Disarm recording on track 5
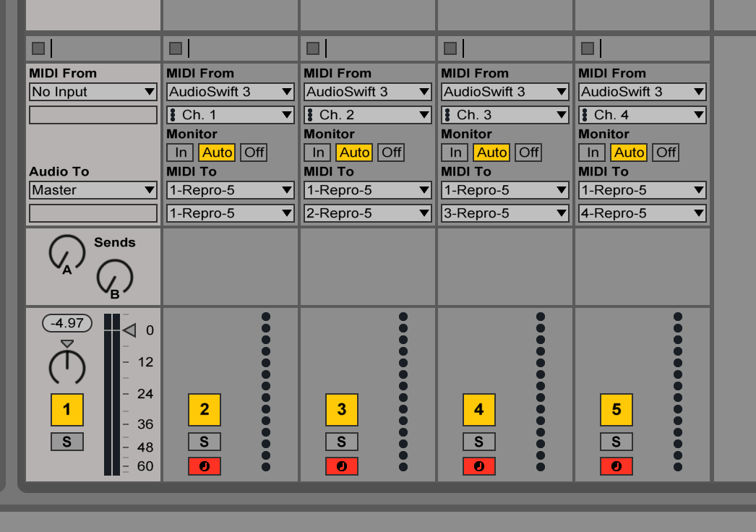756x532 pixels. pos(617,466)
